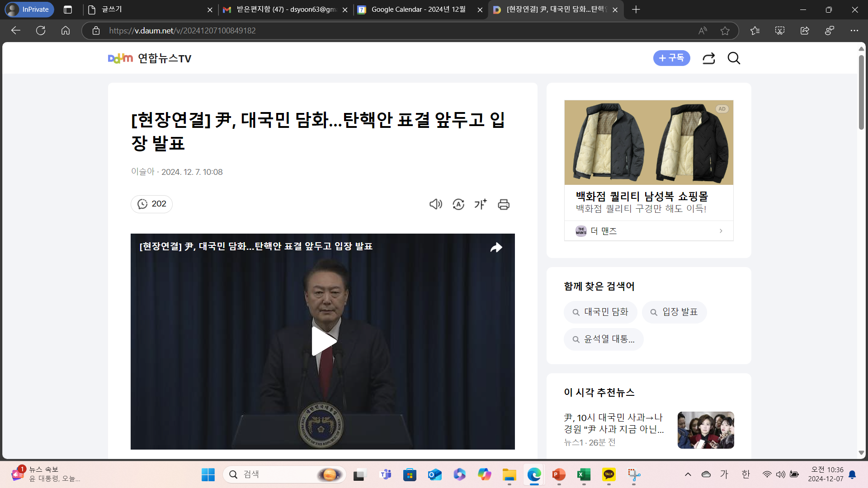Click the share icon in Daum header

pyautogui.click(x=708, y=58)
